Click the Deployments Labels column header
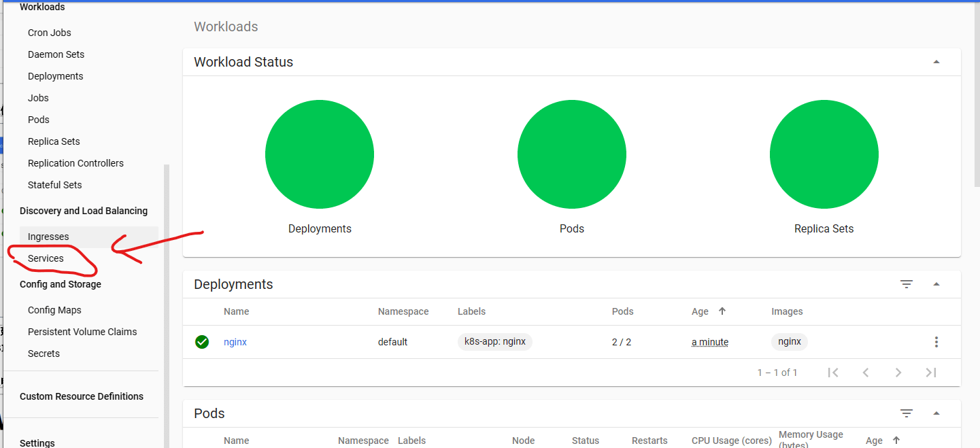The width and height of the screenshot is (980, 448). [471, 311]
